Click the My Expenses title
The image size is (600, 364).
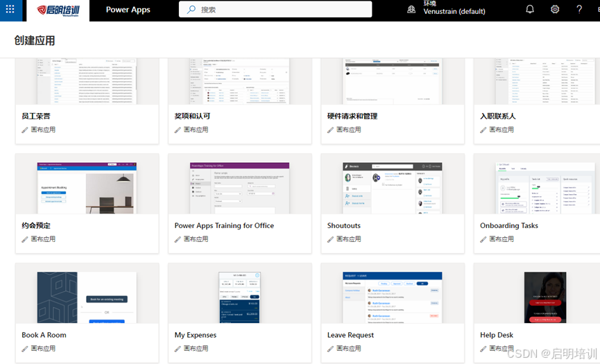pyautogui.click(x=195, y=335)
